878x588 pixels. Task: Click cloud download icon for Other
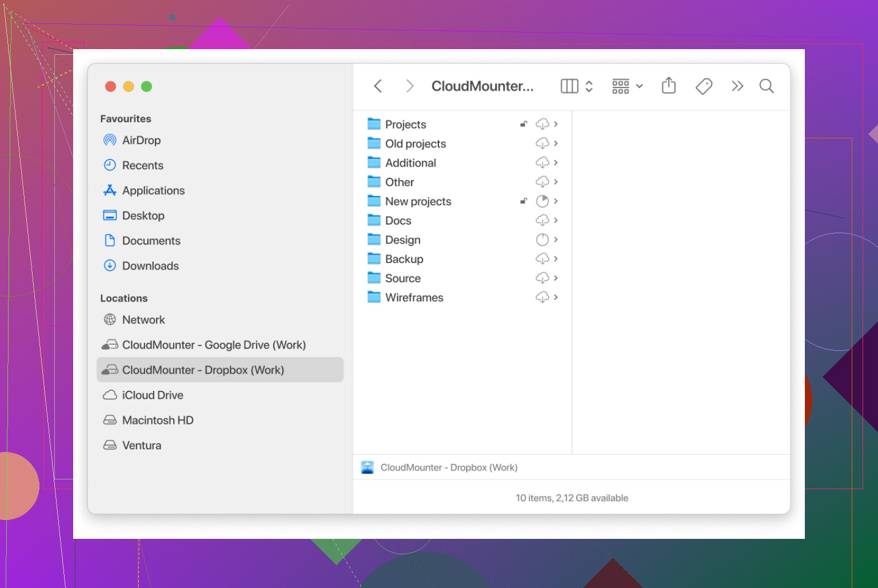[x=542, y=182]
